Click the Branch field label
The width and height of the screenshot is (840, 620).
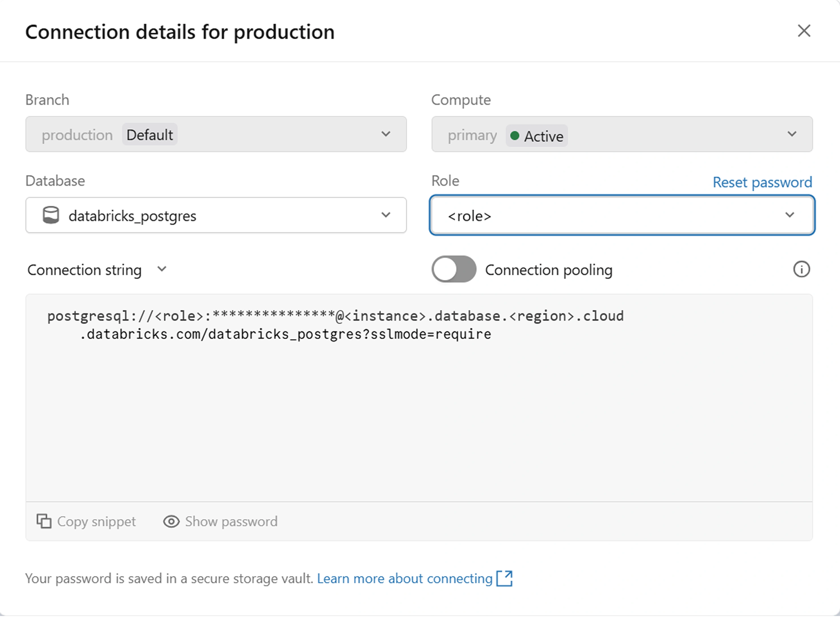[x=47, y=100]
